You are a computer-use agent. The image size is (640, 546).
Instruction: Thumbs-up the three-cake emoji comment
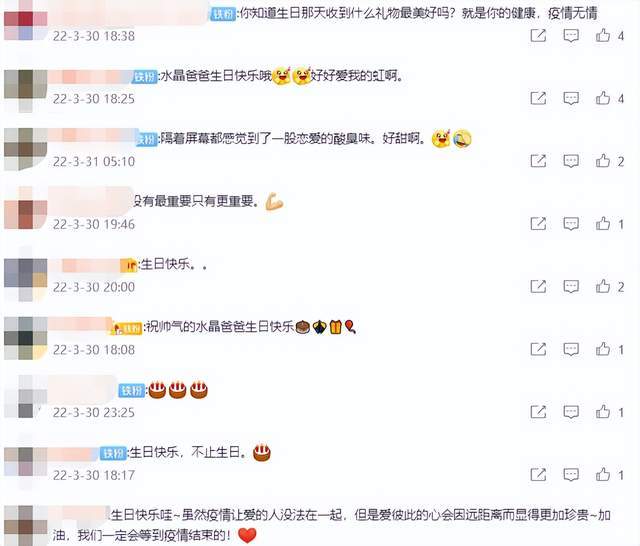(602, 412)
